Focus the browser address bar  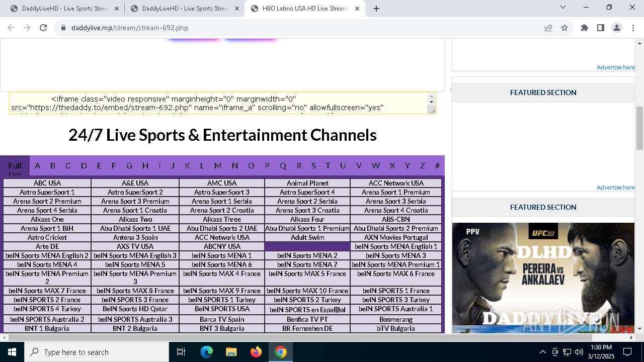[302, 28]
